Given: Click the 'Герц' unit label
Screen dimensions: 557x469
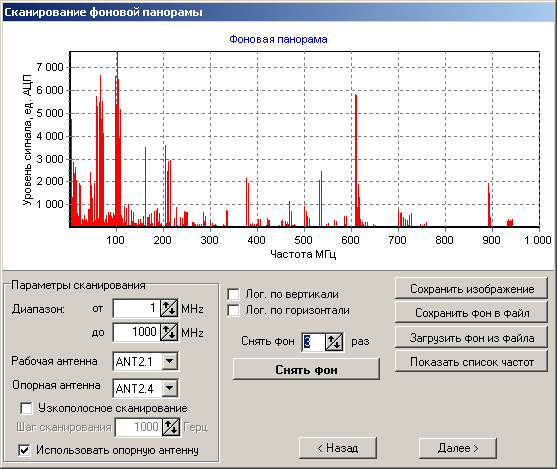Looking at the screenshot, I should pos(195,427).
